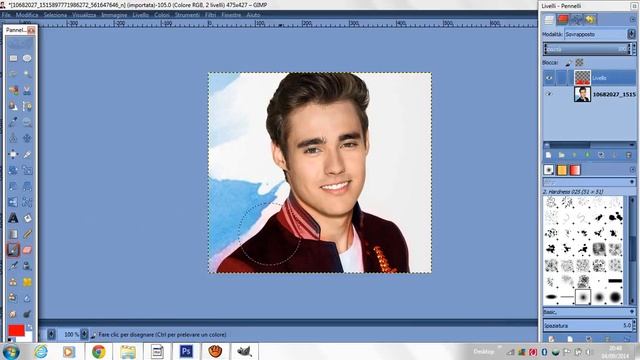
Task: Open the Filtri menu
Action: pos(210,15)
